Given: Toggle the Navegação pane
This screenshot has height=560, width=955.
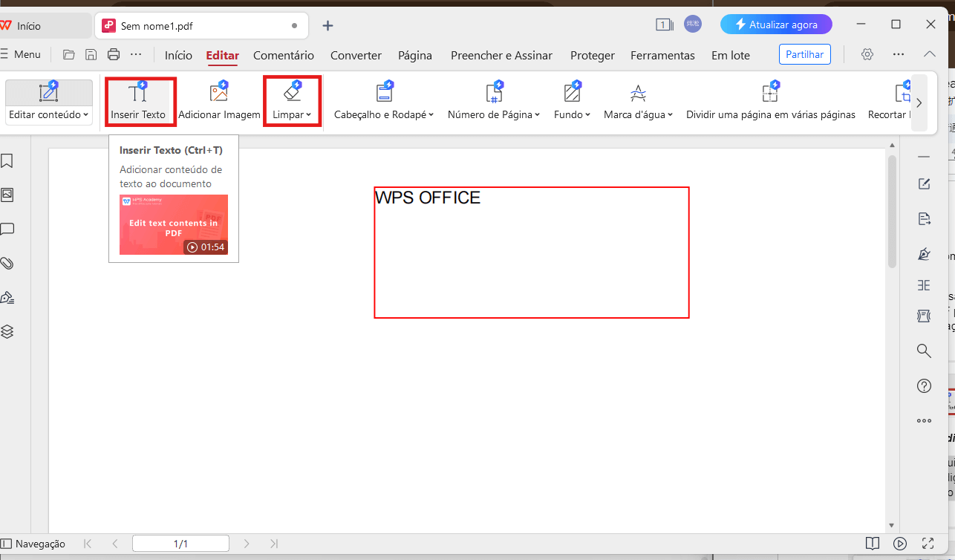Looking at the screenshot, I should [33, 544].
